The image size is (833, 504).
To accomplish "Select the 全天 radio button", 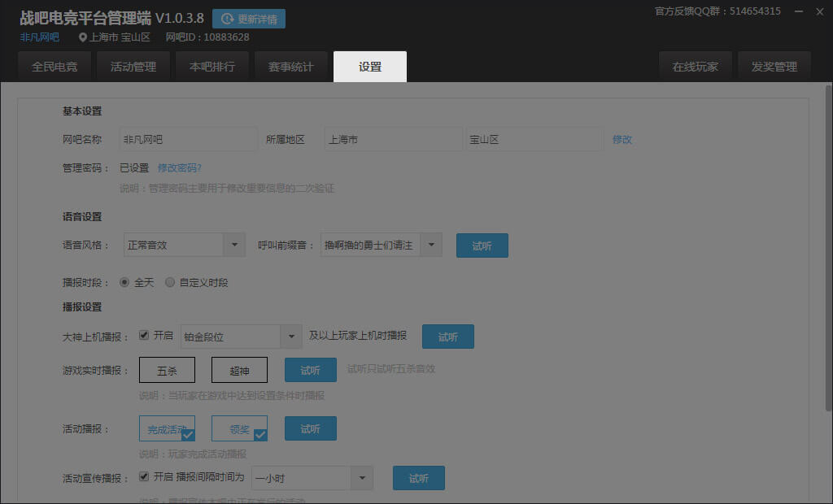I will click(x=124, y=282).
